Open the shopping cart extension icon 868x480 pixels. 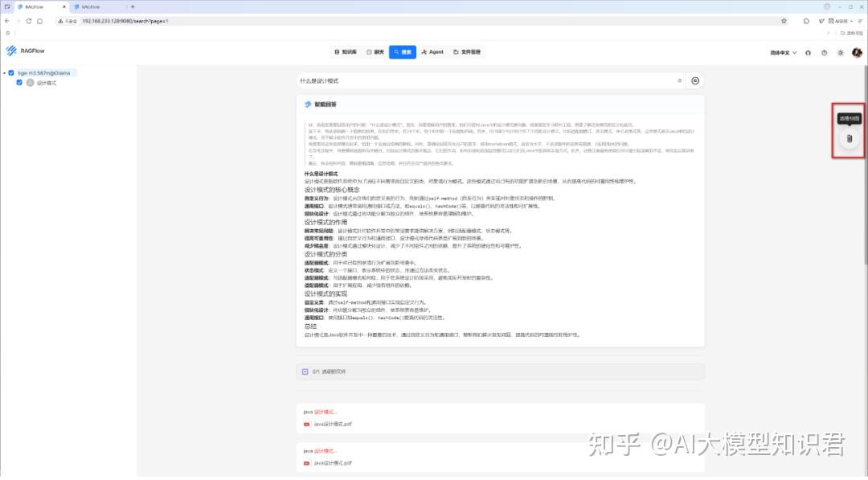tap(821, 21)
